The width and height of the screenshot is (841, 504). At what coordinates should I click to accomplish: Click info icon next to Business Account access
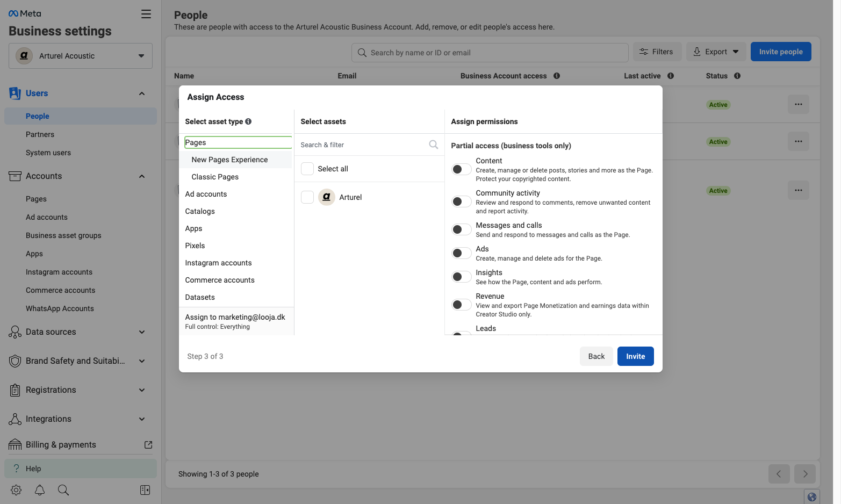click(557, 76)
